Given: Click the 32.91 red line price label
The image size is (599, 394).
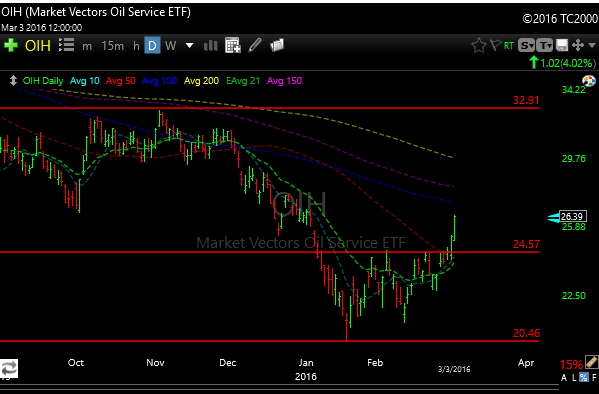Looking at the screenshot, I should click(526, 101).
